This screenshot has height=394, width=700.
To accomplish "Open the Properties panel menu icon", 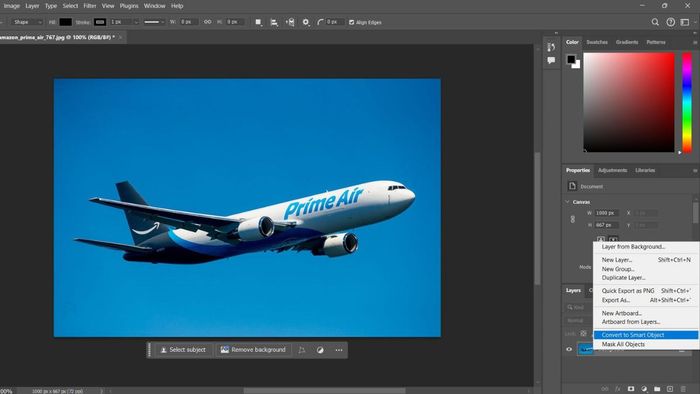I will click(x=695, y=170).
